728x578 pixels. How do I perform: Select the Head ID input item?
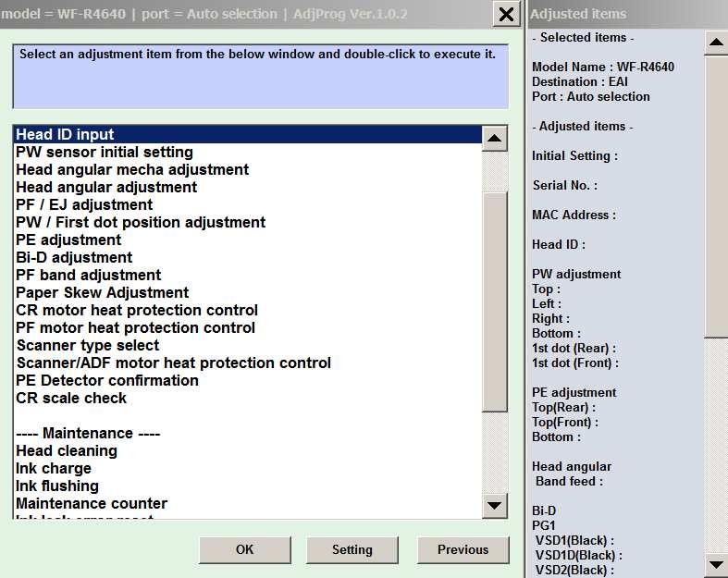point(248,134)
